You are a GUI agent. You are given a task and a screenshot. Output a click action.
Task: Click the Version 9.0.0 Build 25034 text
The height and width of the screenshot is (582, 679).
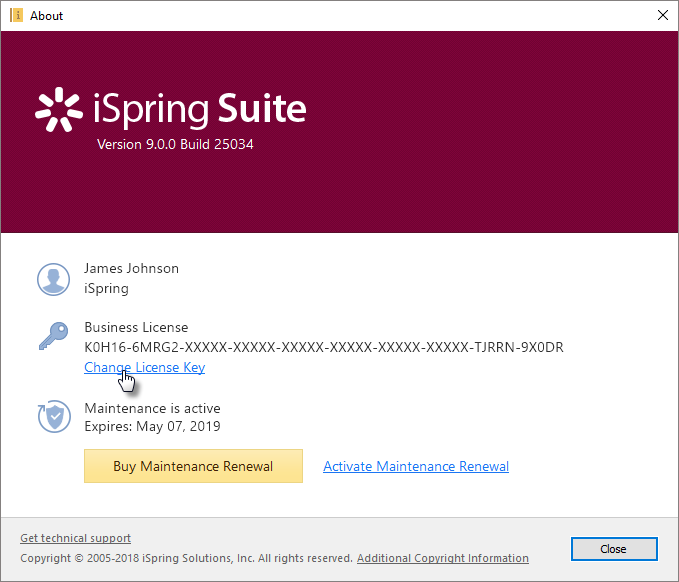(x=175, y=144)
